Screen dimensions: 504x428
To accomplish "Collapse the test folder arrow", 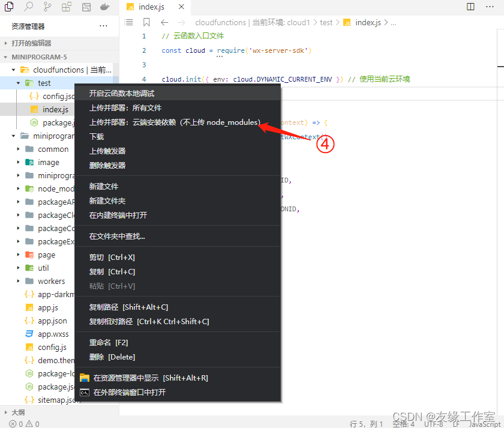I will click(x=19, y=83).
